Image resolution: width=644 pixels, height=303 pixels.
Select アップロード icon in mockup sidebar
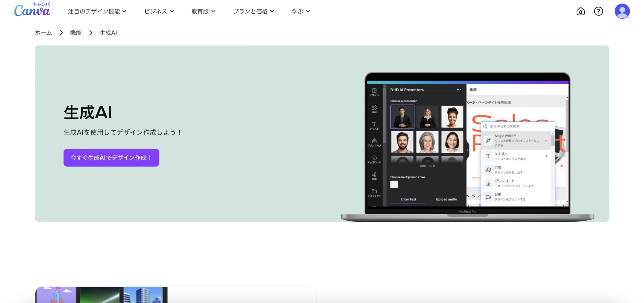point(374,159)
